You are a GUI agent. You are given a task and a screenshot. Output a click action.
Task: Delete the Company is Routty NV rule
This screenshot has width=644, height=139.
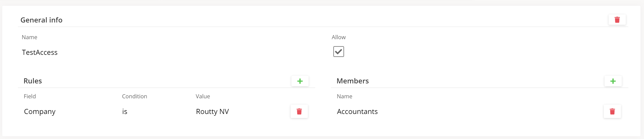pos(299,111)
